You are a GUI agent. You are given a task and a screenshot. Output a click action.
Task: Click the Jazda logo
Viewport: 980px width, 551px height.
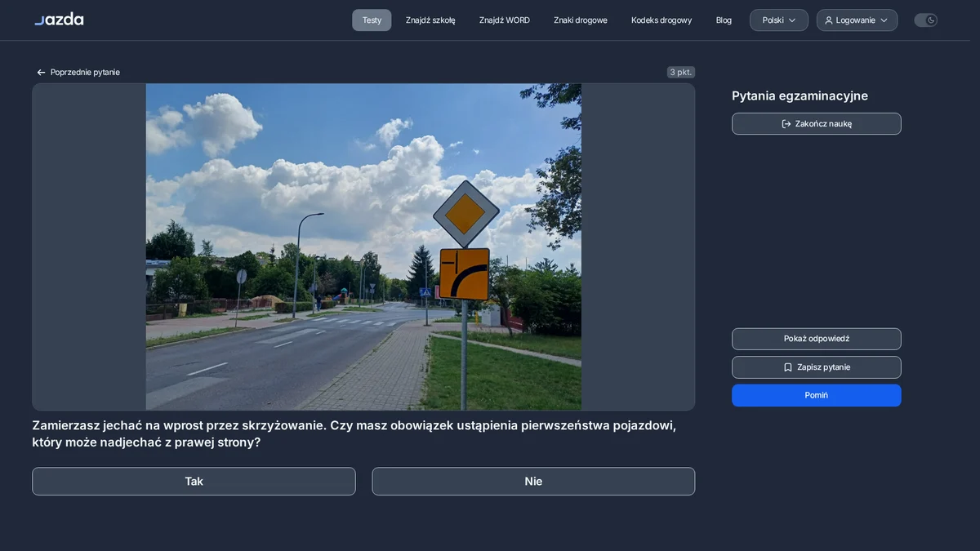pyautogui.click(x=59, y=20)
